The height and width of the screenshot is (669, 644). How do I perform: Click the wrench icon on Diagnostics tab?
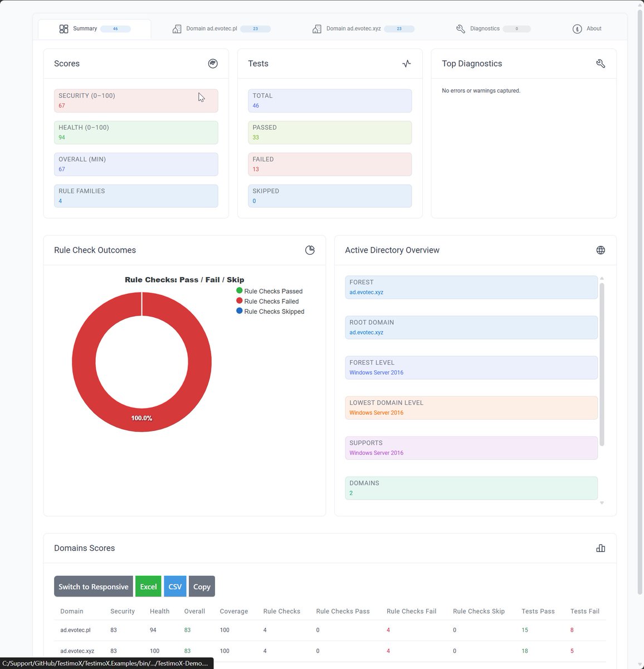point(461,29)
